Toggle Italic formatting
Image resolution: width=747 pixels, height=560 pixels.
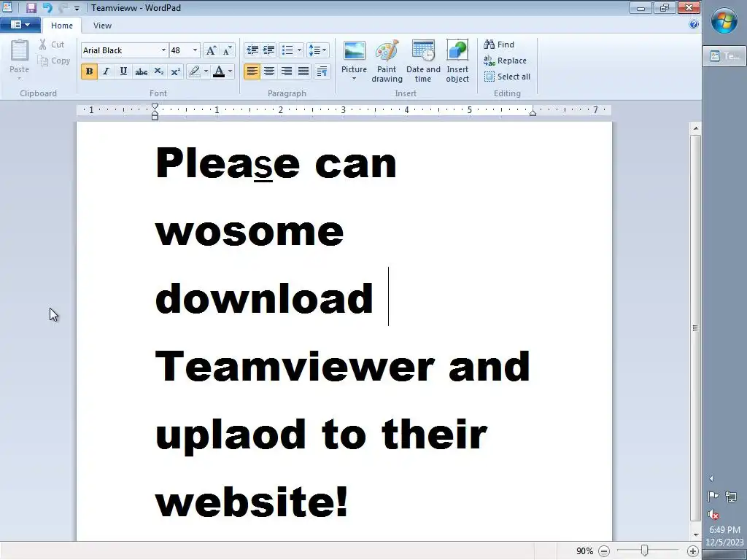click(106, 71)
